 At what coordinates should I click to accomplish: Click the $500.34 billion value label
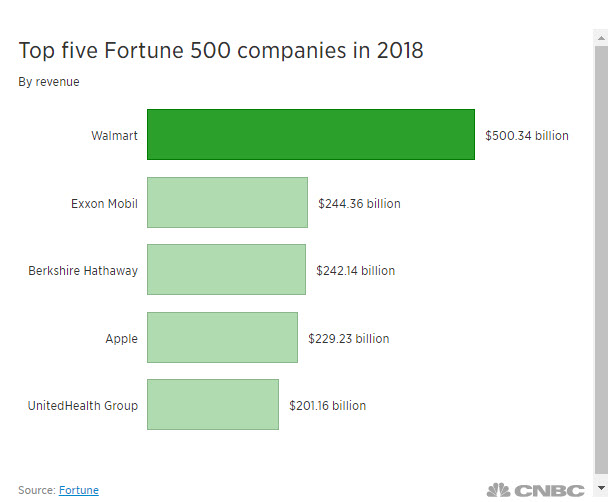(x=527, y=135)
